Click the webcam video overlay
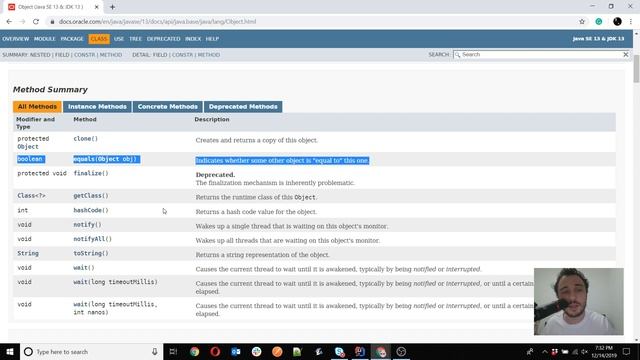The height and width of the screenshot is (360, 640). point(579,301)
